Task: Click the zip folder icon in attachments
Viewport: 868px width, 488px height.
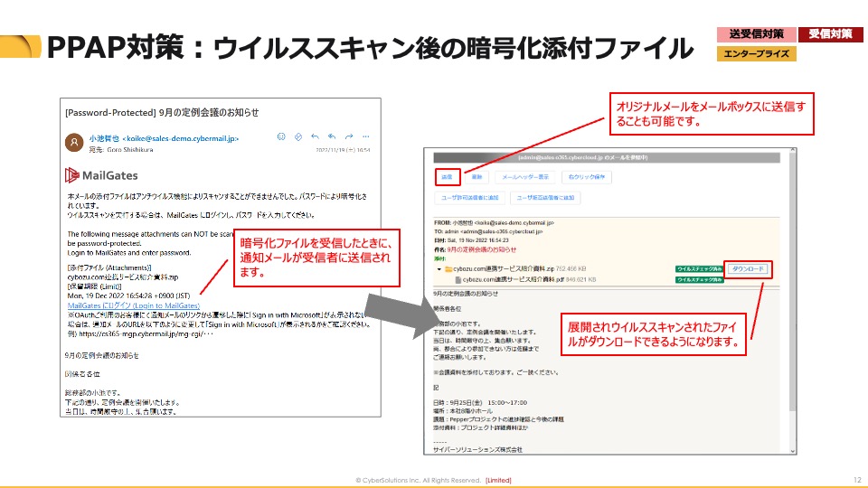Action: [x=448, y=268]
